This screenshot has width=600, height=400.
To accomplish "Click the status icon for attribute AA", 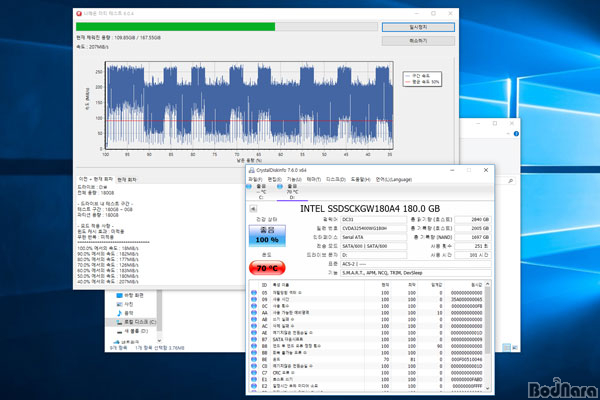I will click(254, 313).
